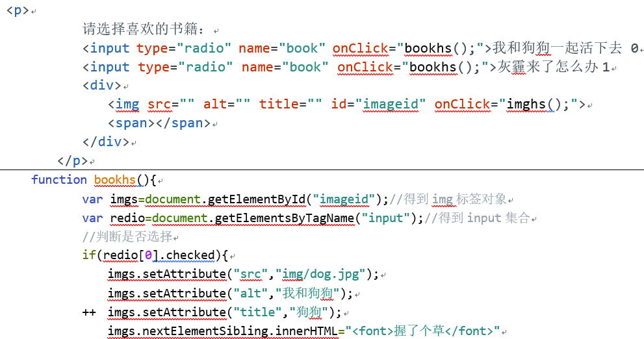Click the string "我和狗狗" in setAttribute alt
The width and height of the screenshot is (644, 339).
[x=307, y=293]
